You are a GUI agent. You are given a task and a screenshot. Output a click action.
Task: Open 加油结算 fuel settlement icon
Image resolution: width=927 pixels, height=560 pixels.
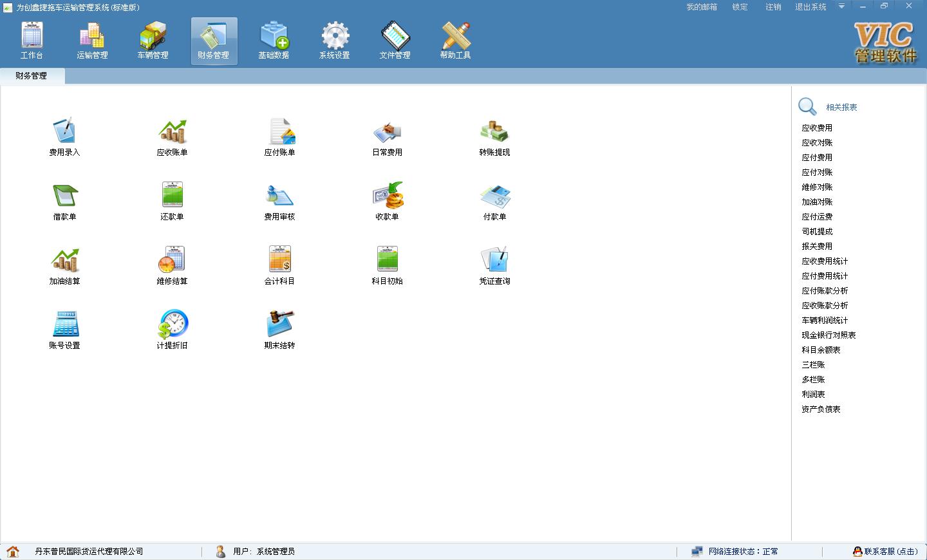64,266
